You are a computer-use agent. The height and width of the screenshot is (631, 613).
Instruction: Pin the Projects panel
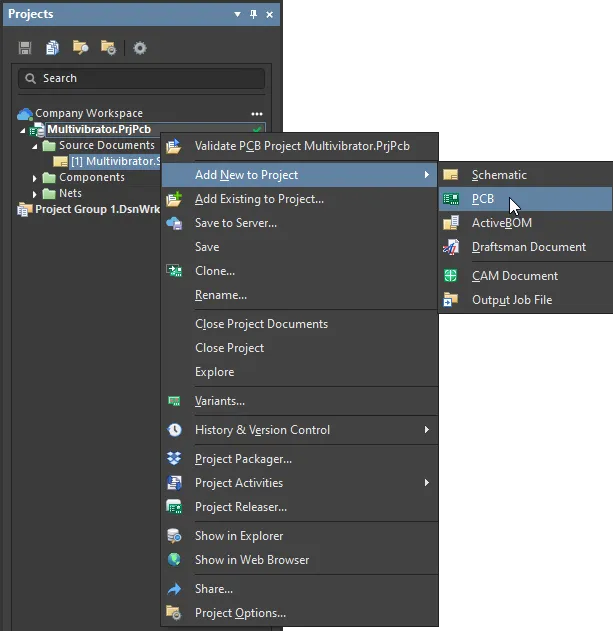tap(253, 14)
